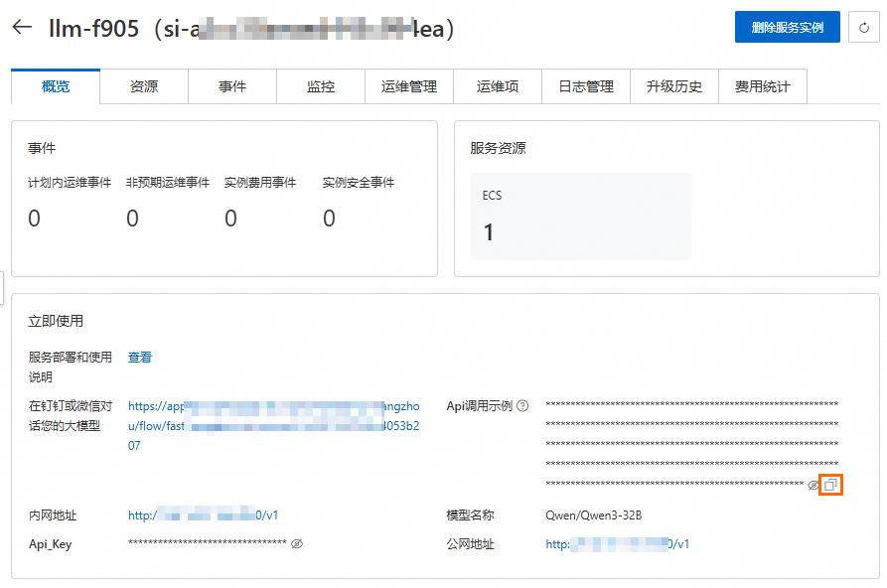Click the 非预期运维事件 count 0
The width and height of the screenshot is (887, 588).
pyautogui.click(x=132, y=219)
